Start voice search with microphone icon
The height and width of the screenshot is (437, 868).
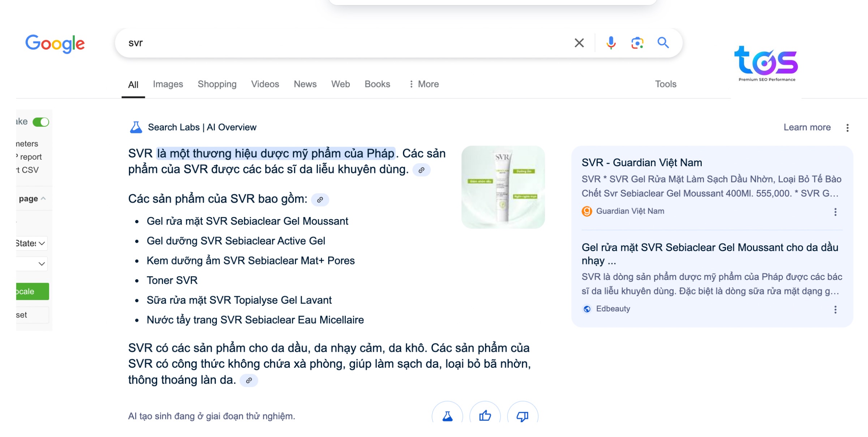point(611,43)
